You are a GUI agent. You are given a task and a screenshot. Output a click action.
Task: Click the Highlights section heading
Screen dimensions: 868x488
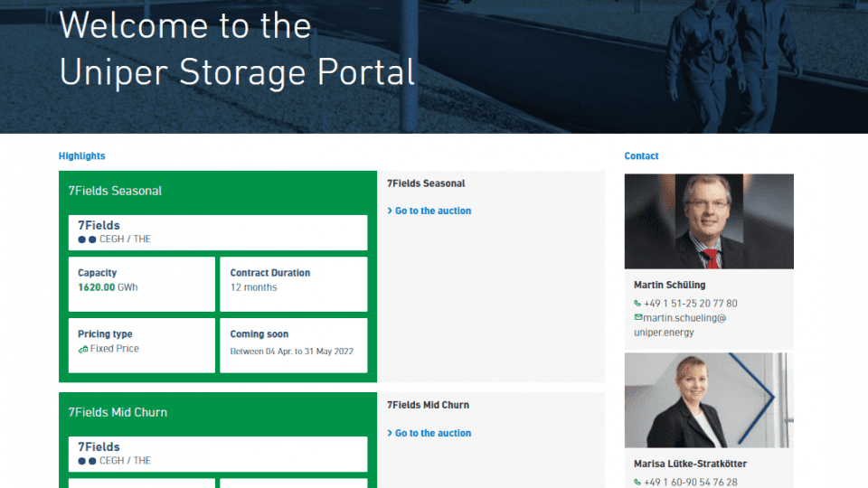click(82, 156)
